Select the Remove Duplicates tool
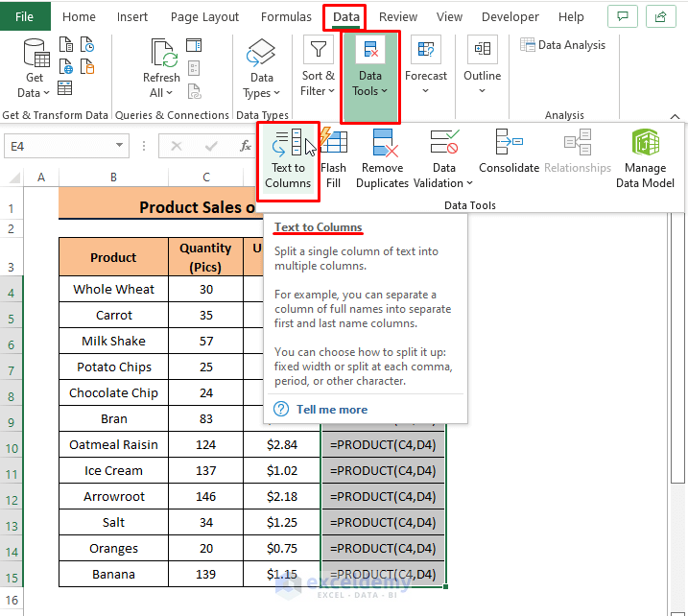 pos(382,144)
